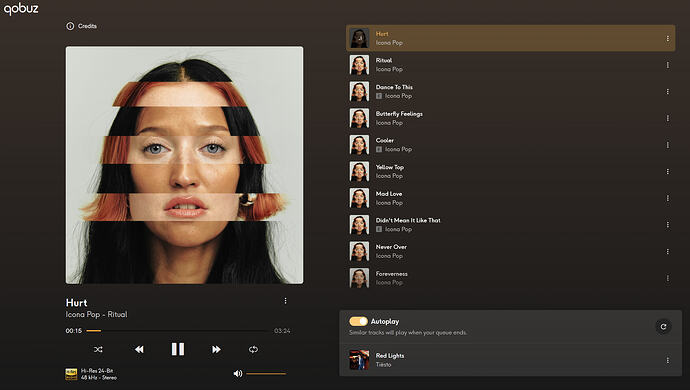Click Tiësto artist name under Red Lights
The image size is (690, 390).
pos(383,364)
